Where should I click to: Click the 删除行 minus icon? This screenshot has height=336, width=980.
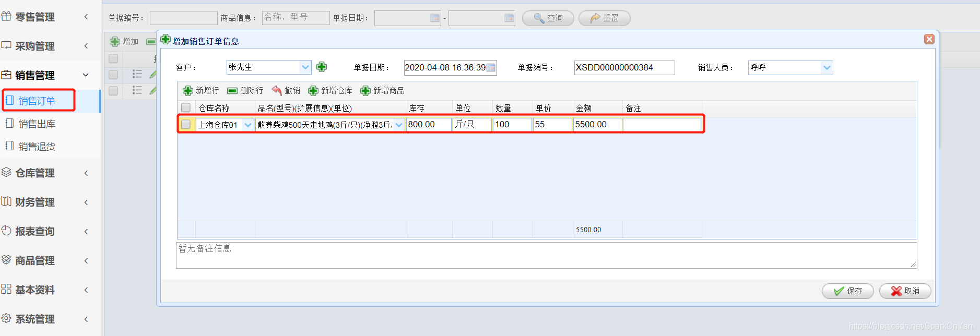point(232,91)
